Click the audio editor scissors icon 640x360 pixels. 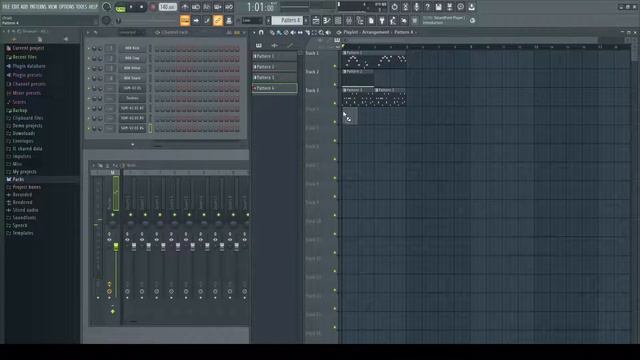405,7
